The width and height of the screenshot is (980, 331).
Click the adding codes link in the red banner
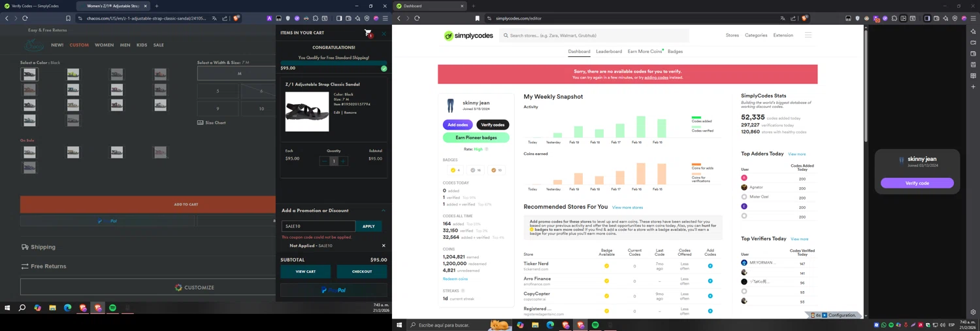click(656, 77)
